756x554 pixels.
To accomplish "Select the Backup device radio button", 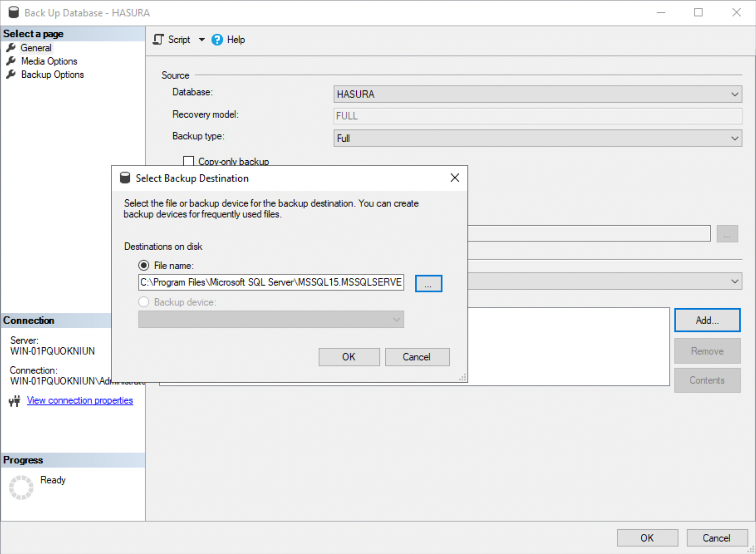I will (x=144, y=302).
